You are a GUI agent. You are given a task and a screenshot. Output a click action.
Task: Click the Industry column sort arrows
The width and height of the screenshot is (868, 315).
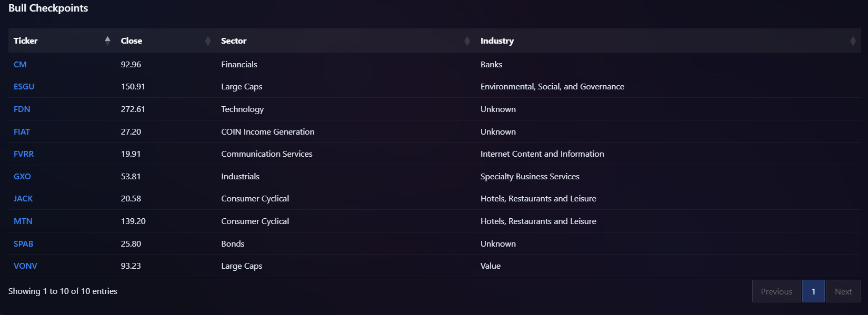point(853,41)
